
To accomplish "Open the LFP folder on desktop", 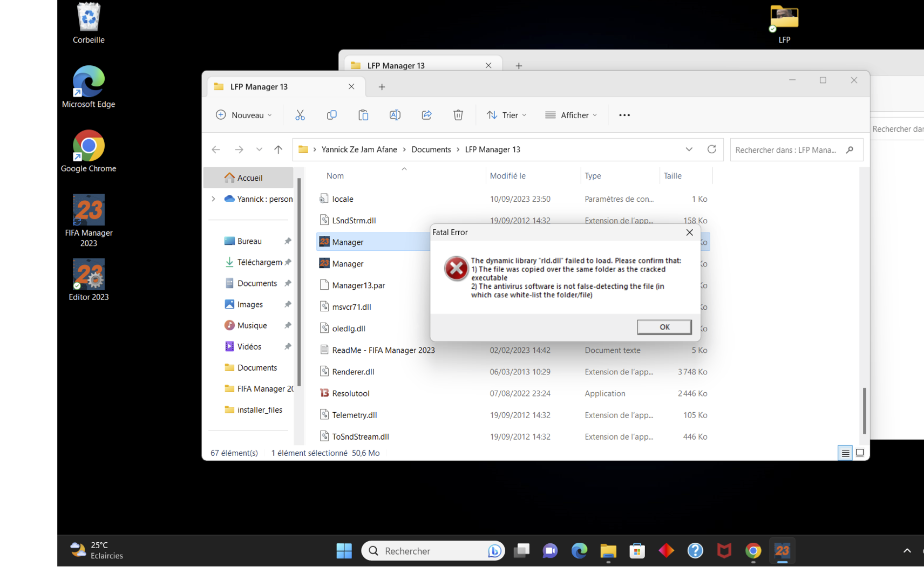I will [784, 23].
